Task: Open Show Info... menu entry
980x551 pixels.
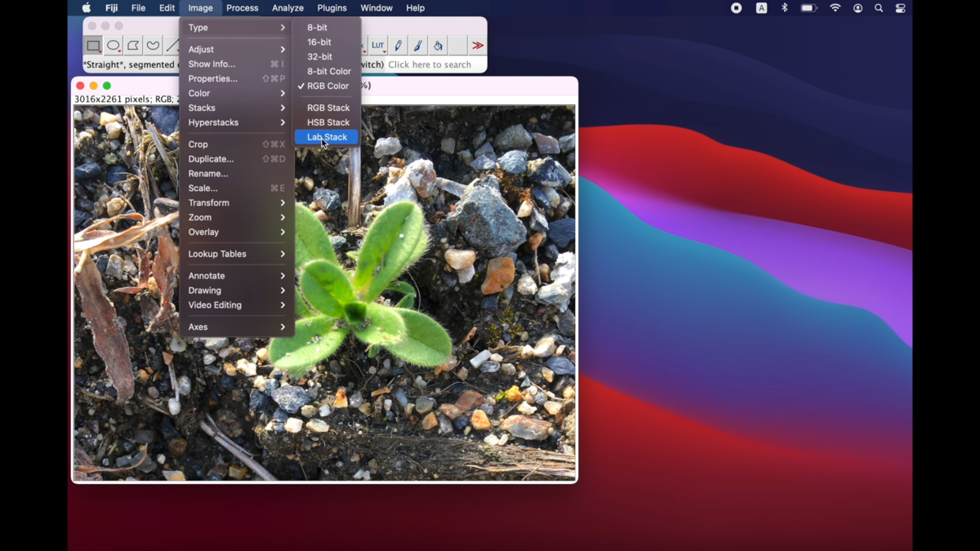Action: 237,64
